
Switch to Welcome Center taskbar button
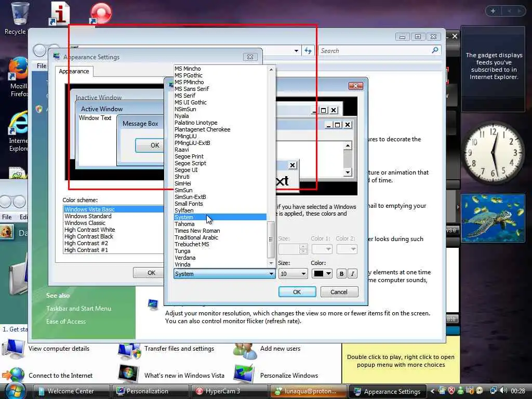(x=72, y=391)
